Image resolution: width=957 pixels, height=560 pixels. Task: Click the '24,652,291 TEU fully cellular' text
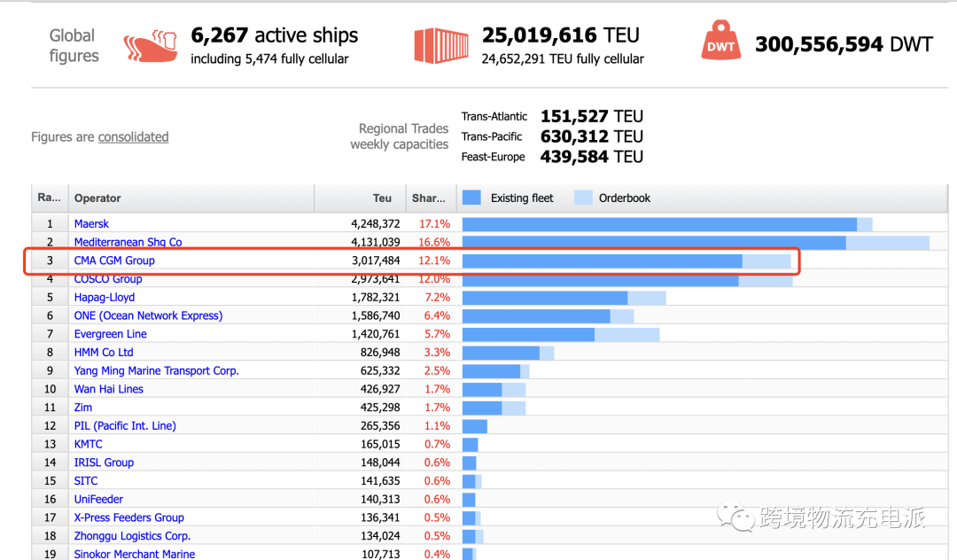click(562, 58)
